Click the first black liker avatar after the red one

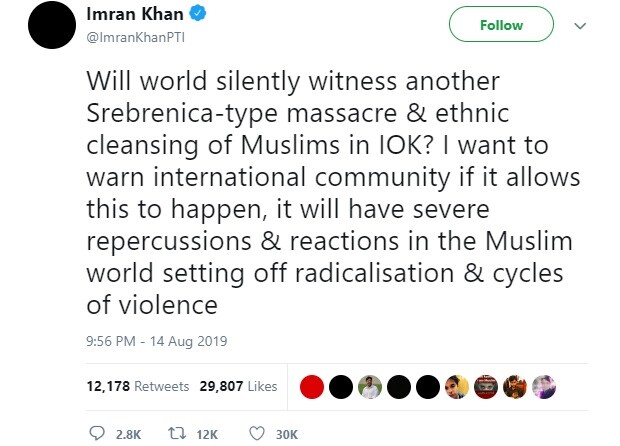tap(341, 387)
